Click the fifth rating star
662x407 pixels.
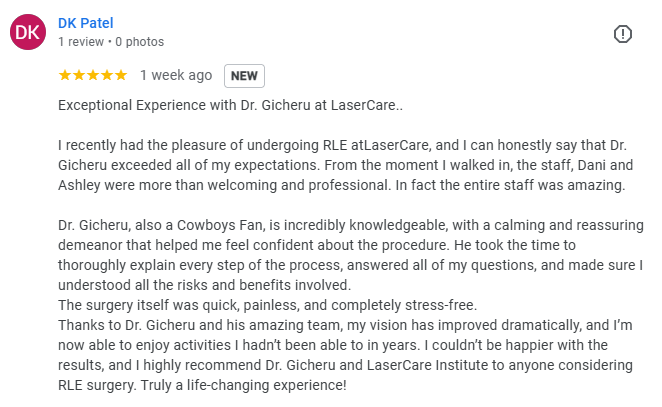click(x=121, y=75)
